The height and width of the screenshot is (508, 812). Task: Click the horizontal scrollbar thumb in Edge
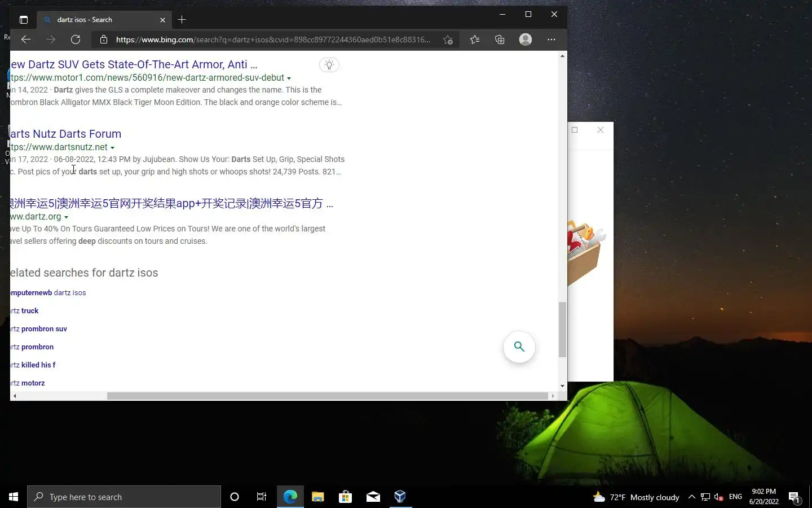[327, 396]
